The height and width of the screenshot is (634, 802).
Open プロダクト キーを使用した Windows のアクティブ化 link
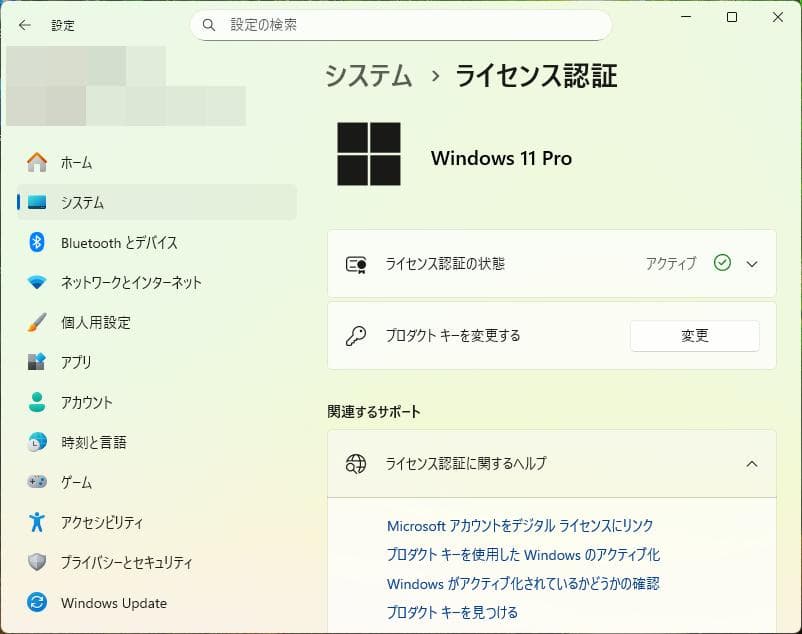click(x=523, y=555)
